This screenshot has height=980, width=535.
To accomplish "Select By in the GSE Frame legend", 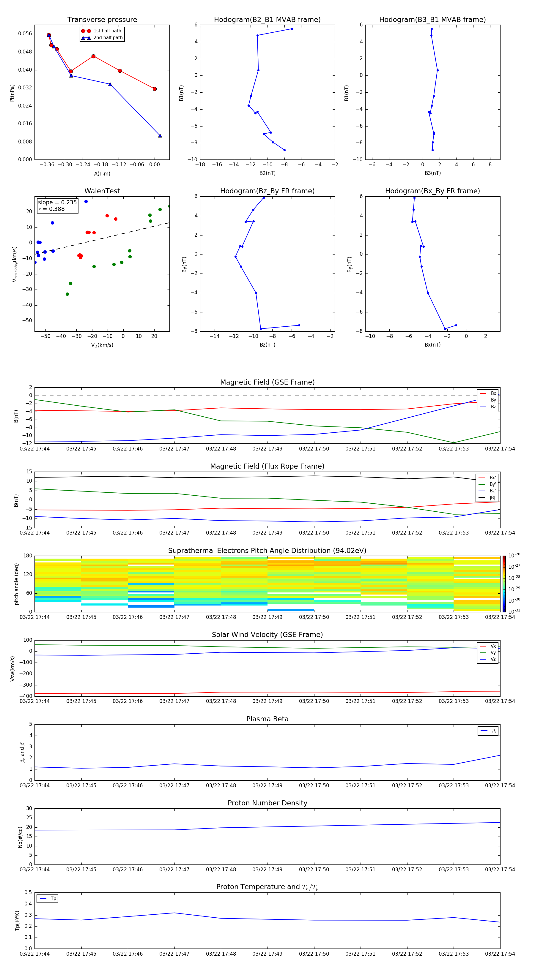I will [488, 400].
